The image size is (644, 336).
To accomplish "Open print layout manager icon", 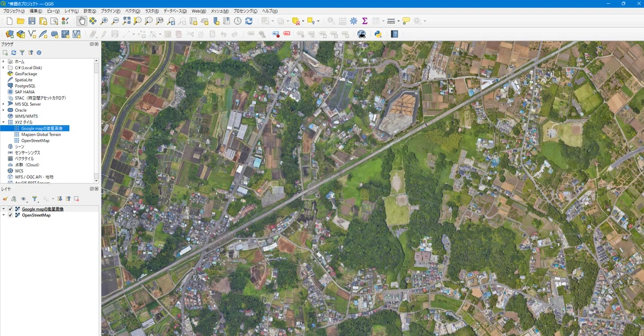I will click(x=54, y=21).
